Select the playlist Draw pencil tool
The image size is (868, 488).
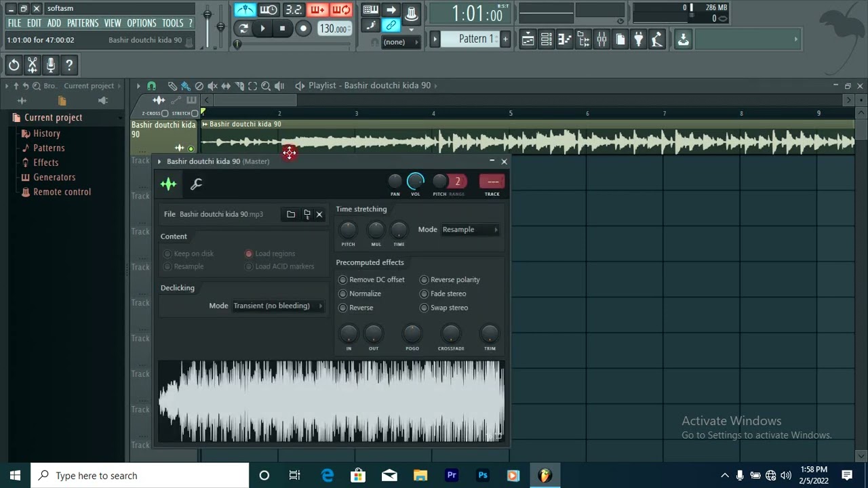pos(172,86)
